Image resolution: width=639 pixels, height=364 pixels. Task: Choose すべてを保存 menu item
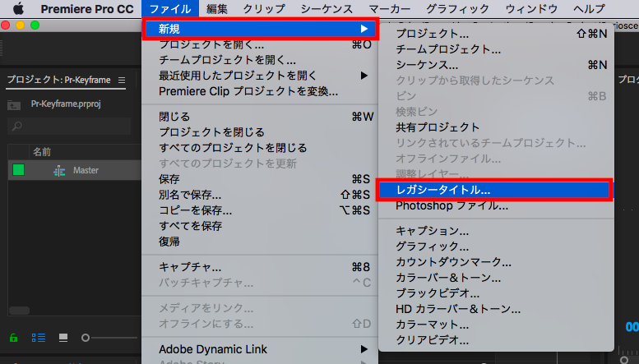(x=260, y=226)
